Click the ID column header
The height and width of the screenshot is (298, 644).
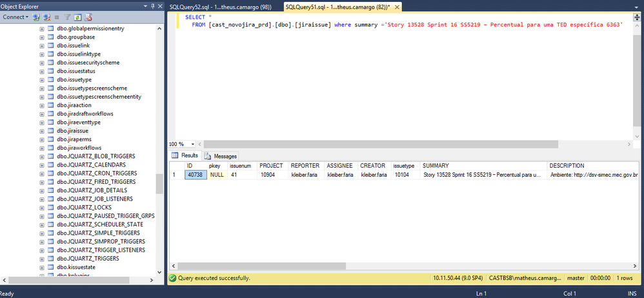[196, 166]
